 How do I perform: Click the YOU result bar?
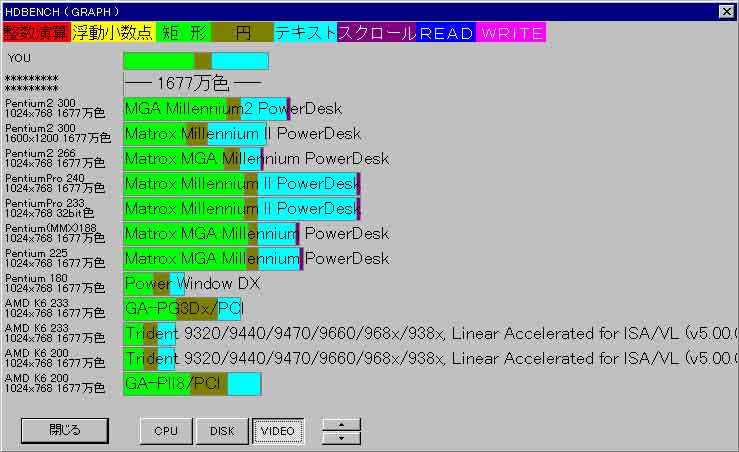pos(195,61)
